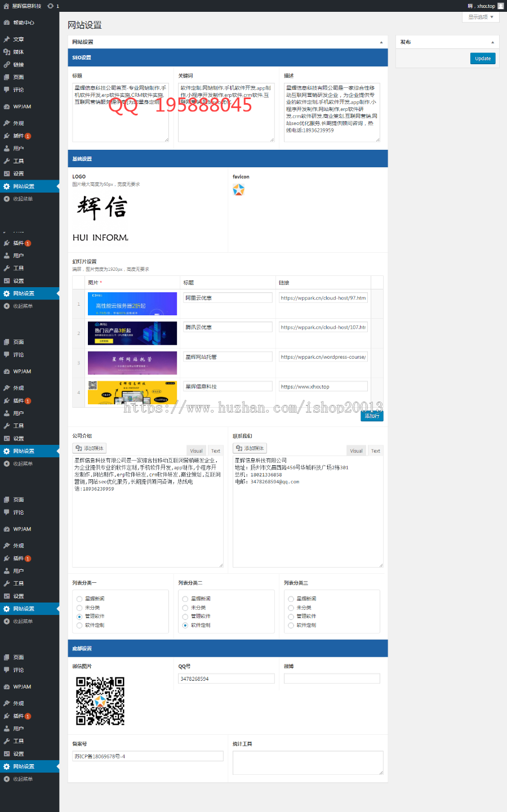Click the 阿里云优惠 slide thumbnail
The height and width of the screenshot is (812, 507).
tap(132, 304)
